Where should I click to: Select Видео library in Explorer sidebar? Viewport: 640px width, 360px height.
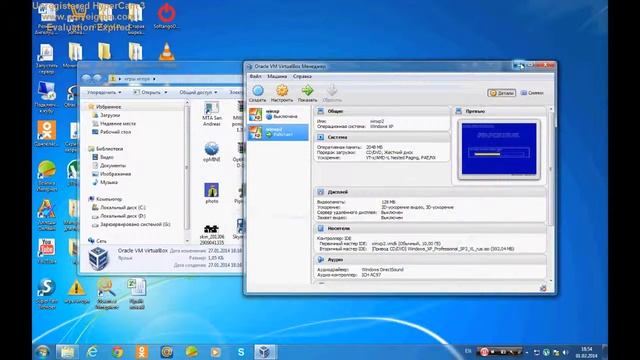click(x=106, y=157)
